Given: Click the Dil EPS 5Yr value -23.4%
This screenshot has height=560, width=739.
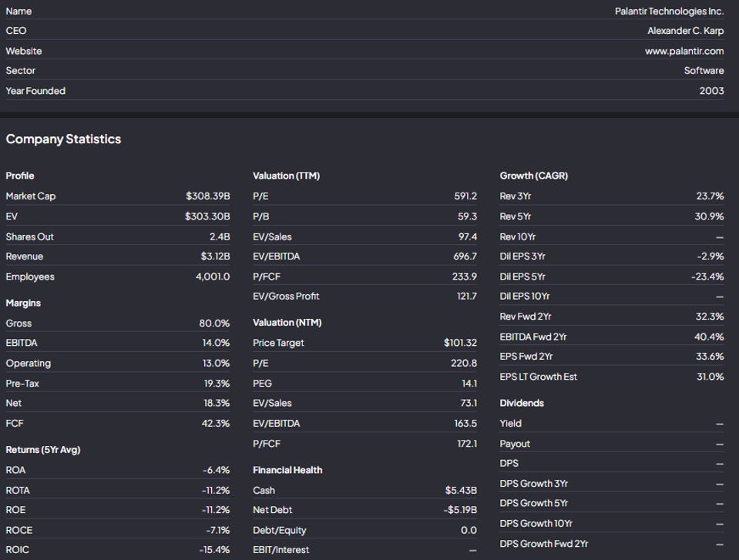Looking at the screenshot, I should [707, 277].
